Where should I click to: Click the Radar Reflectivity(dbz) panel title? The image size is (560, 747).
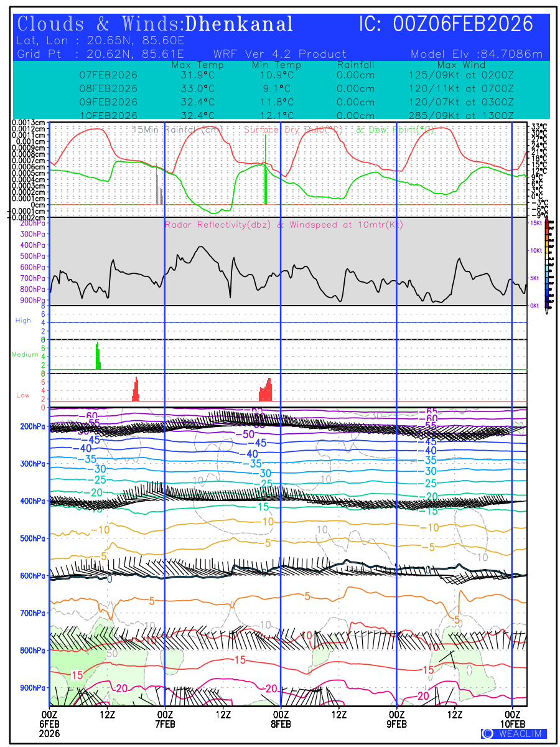pos(284,225)
